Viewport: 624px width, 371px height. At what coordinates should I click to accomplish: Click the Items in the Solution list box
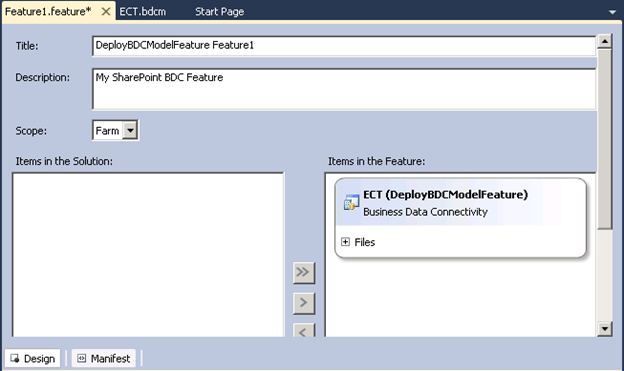pos(148,255)
